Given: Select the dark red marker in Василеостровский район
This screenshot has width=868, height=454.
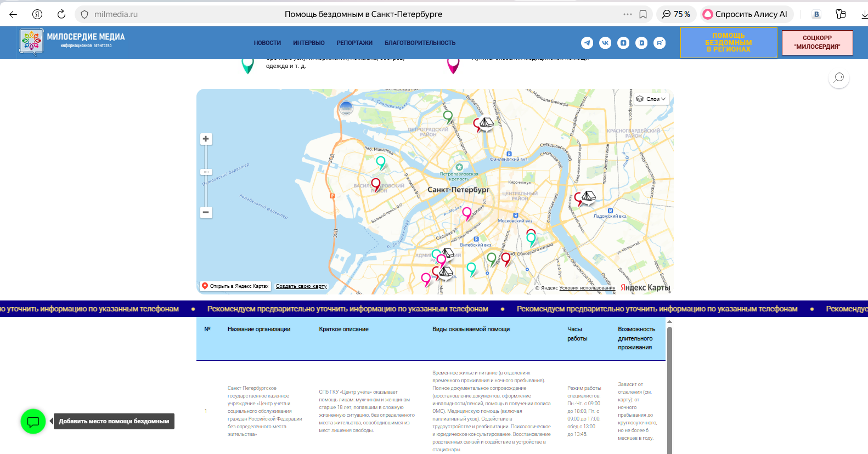Looking at the screenshot, I should 376,185.
